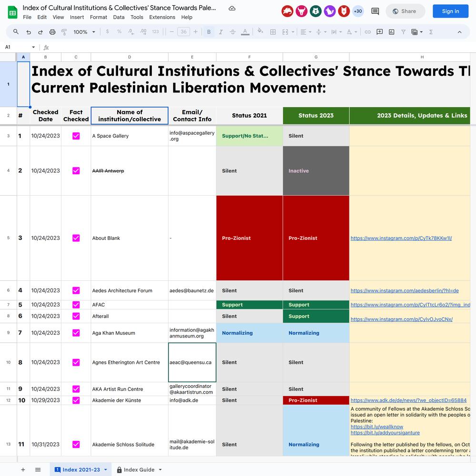This screenshot has width=476, height=476.
Task: Insert a comment from toolbar
Action: [379, 32]
